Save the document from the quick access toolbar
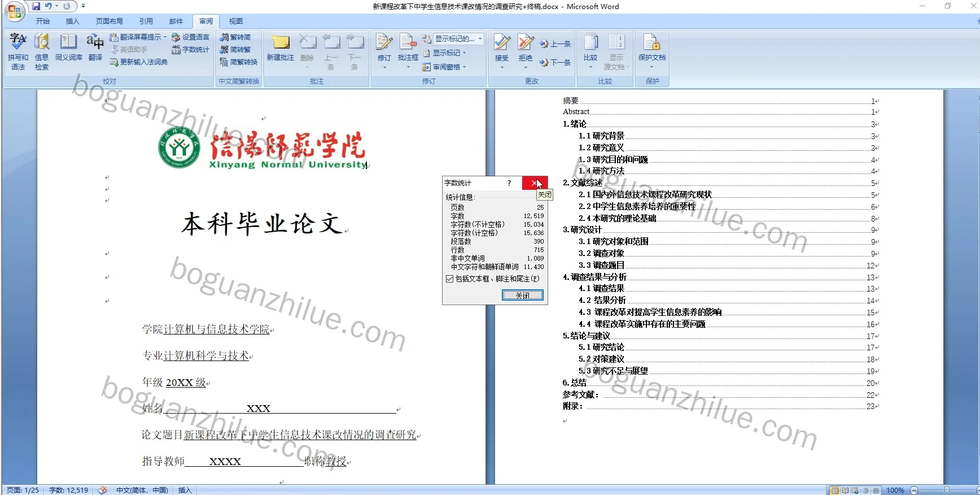Screen dimensions: 980x495 click(36, 6)
